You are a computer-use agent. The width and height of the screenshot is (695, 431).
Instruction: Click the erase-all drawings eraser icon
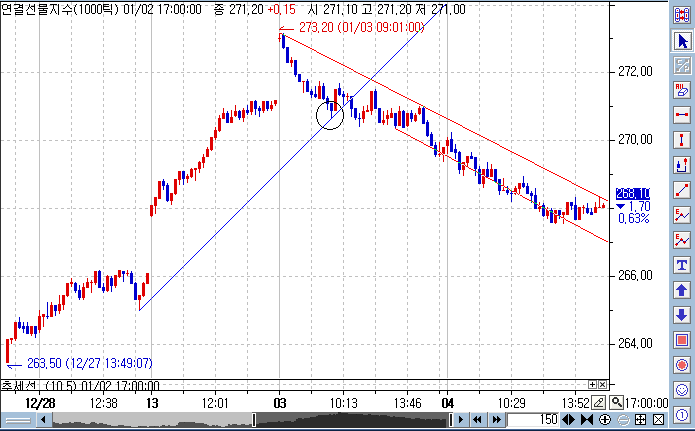[x=682, y=90]
